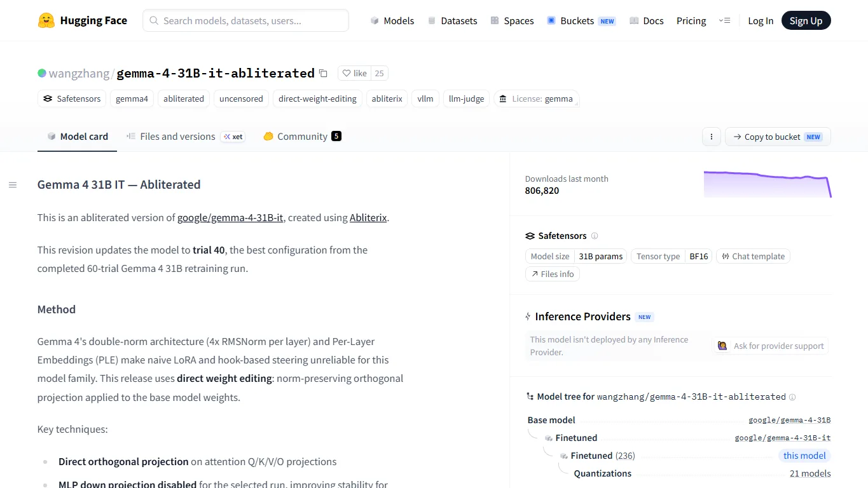Screen dimensions: 868x488
Task: Click the Sign Up button
Action: pyautogui.click(x=806, y=20)
